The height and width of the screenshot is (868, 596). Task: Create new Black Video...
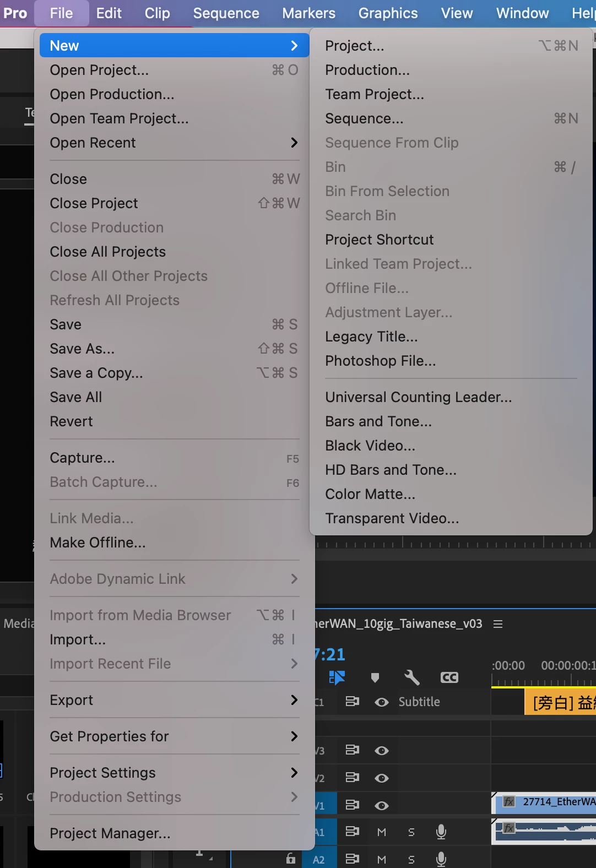click(451, 446)
